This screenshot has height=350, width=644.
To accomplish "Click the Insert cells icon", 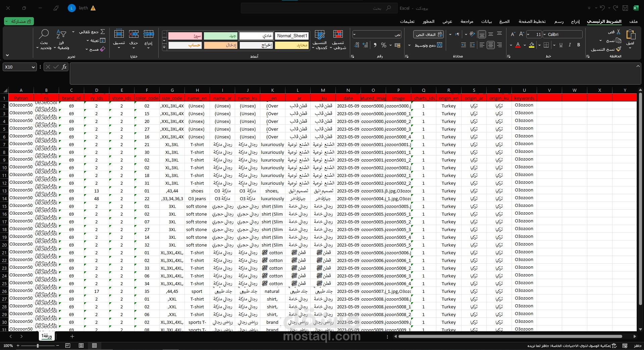I will point(148,34).
